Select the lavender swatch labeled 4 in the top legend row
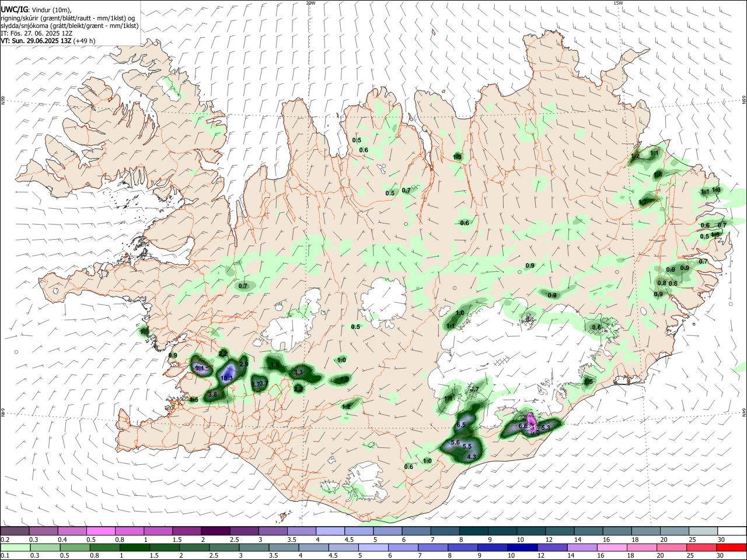 click(x=330, y=531)
